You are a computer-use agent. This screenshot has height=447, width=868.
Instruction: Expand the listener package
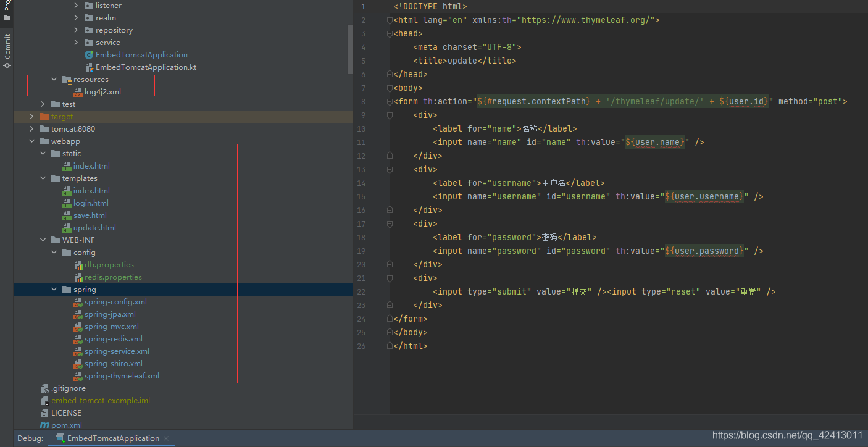pos(77,6)
